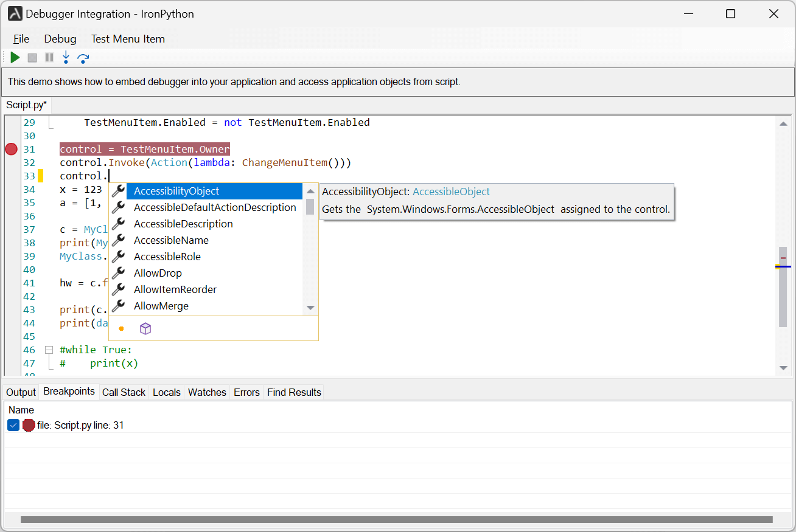Click the wrench icon beside AccessibleDescription
Image resolution: width=796 pixels, height=532 pixels.
point(119,224)
